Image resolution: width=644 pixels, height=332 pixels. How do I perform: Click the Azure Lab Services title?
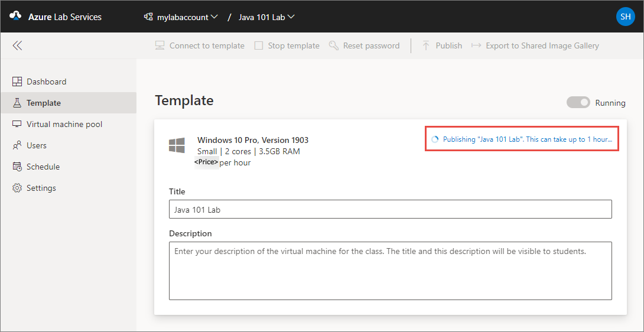coord(65,17)
